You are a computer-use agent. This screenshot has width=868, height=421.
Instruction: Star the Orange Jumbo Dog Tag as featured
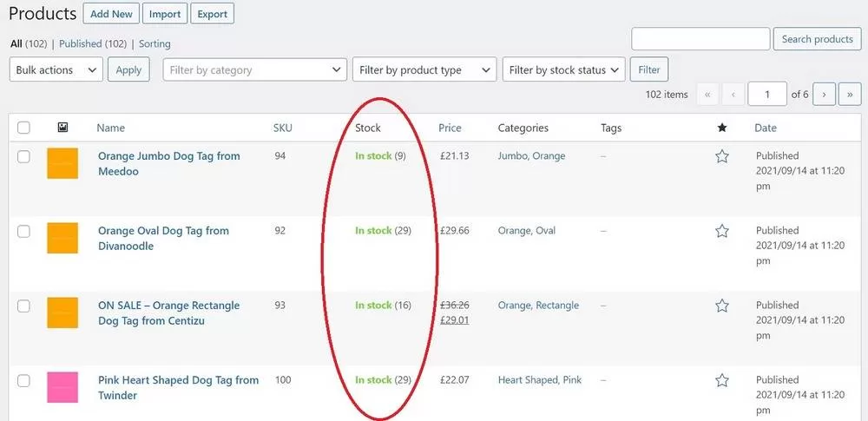pos(721,156)
